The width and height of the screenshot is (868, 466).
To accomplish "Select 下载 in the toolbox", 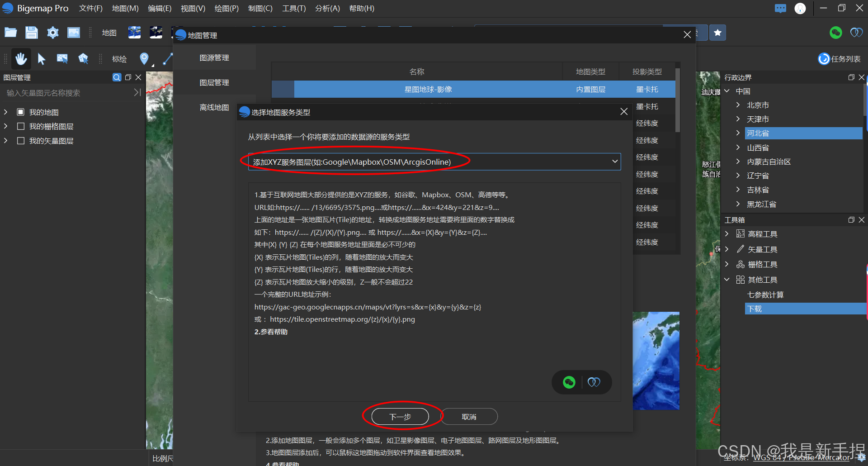I will tap(806, 309).
